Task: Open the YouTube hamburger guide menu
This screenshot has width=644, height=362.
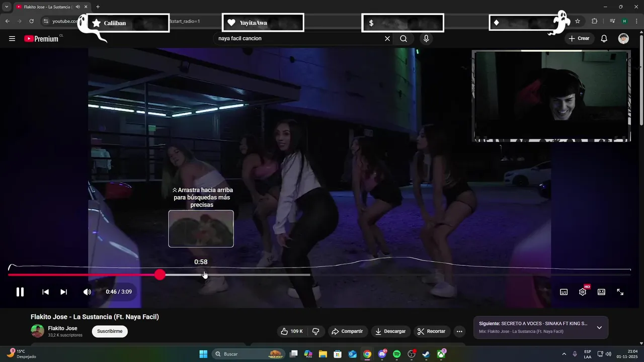Action: click(12, 39)
